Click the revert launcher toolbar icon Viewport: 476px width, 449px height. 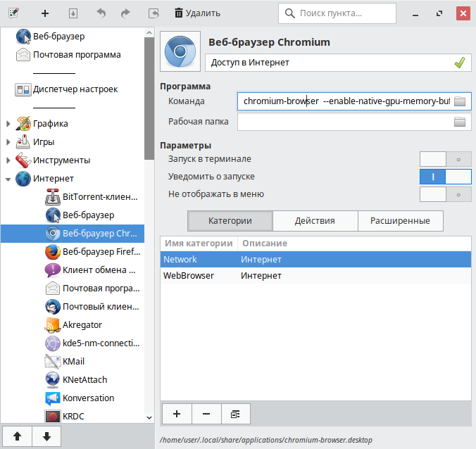point(154,13)
